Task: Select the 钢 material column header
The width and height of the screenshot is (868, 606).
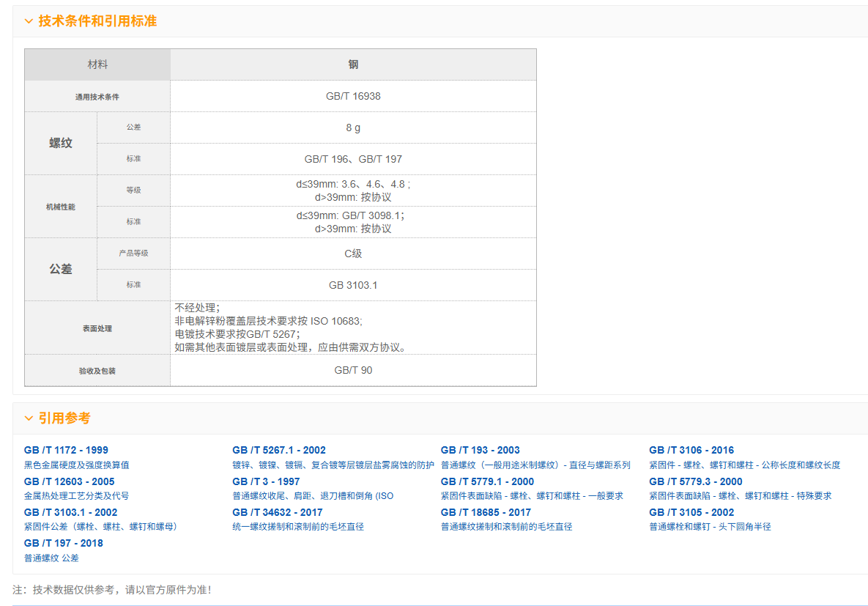Action: coord(353,64)
